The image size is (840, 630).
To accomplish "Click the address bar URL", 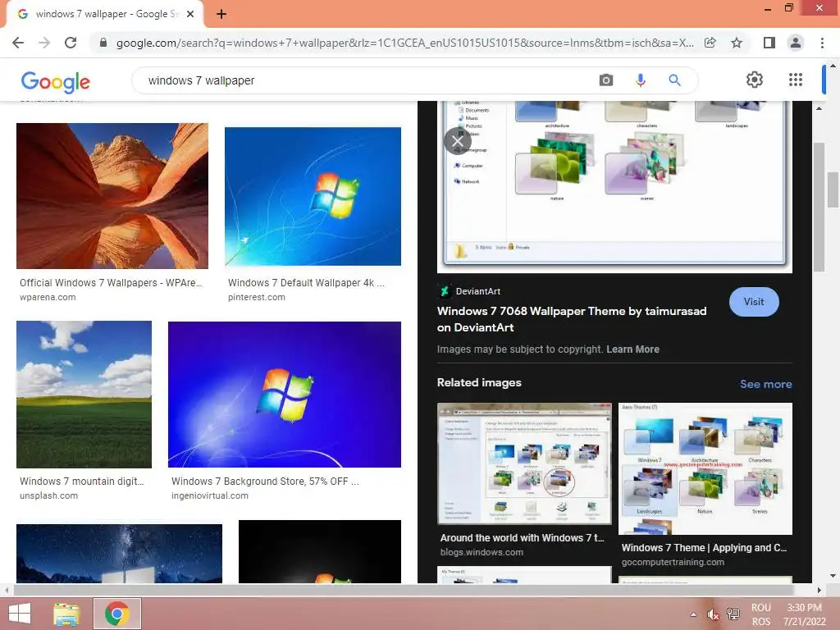I will [x=405, y=43].
